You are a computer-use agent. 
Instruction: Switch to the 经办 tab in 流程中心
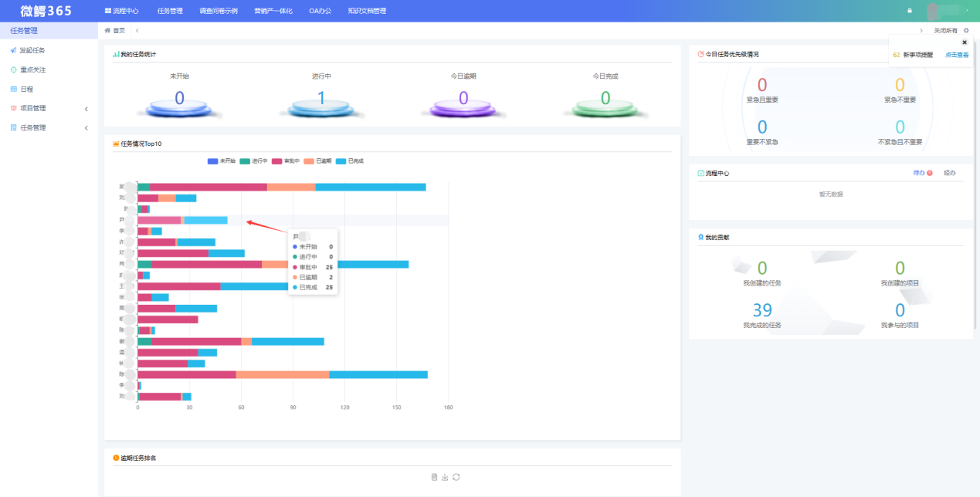click(x=949, y=173)
